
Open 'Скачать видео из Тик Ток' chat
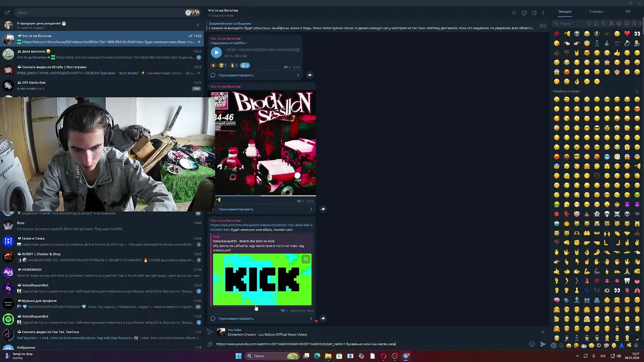tap(102, 335)
